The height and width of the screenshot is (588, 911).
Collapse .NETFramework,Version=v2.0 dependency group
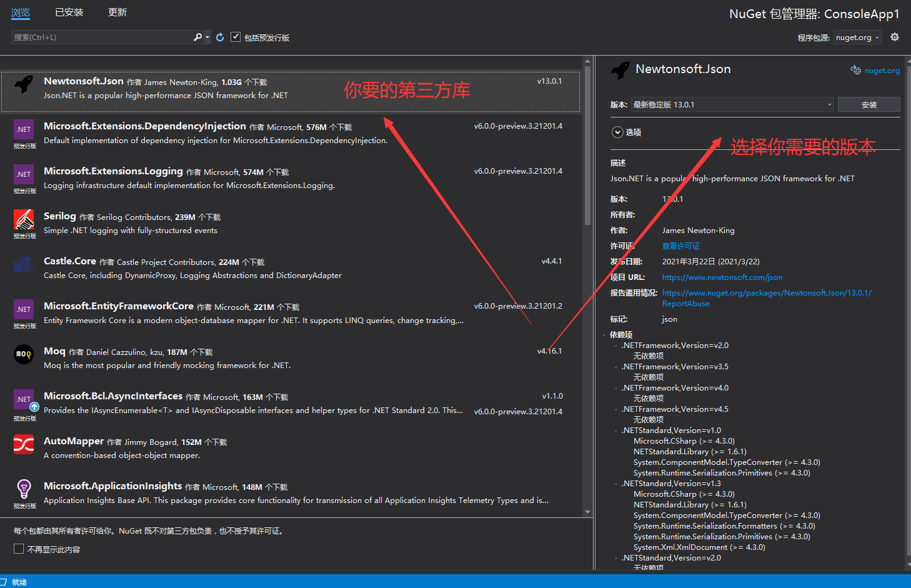coord(616,346)
